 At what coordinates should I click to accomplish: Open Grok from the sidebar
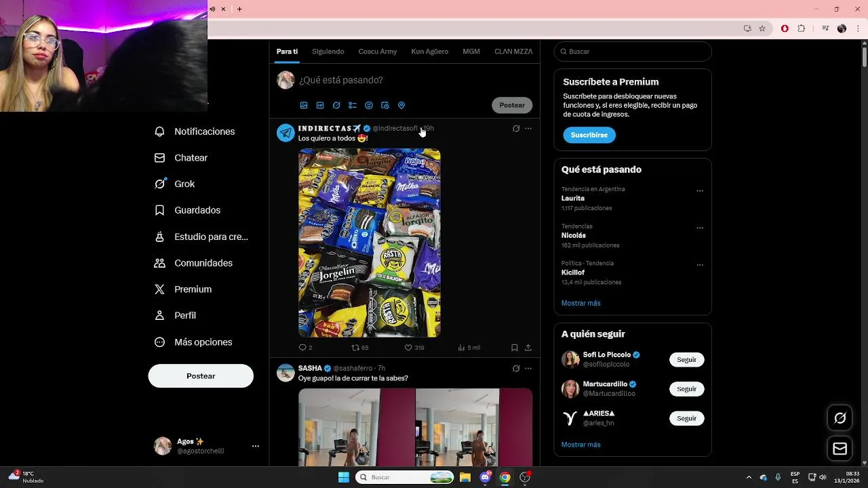tap(175, 184)
